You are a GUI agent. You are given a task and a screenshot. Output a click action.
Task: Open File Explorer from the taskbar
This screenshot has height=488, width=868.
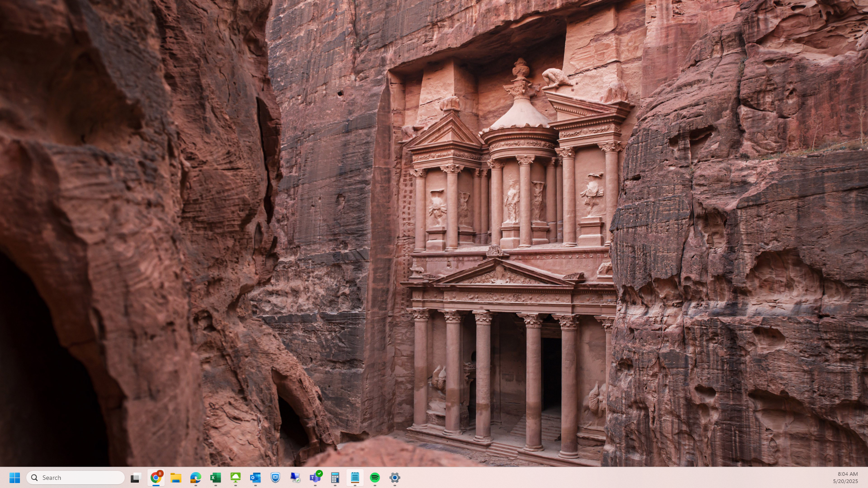176,478
